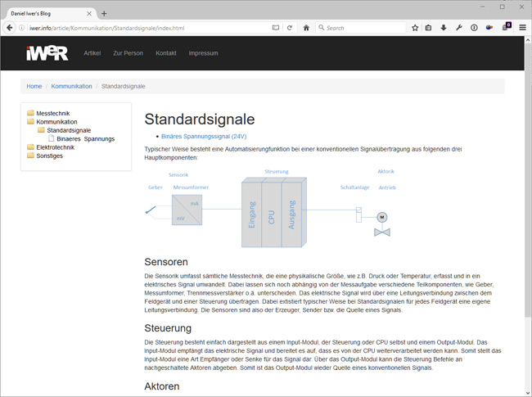
Task: Reload the page with refresh icon
Action: click(290, 28)
